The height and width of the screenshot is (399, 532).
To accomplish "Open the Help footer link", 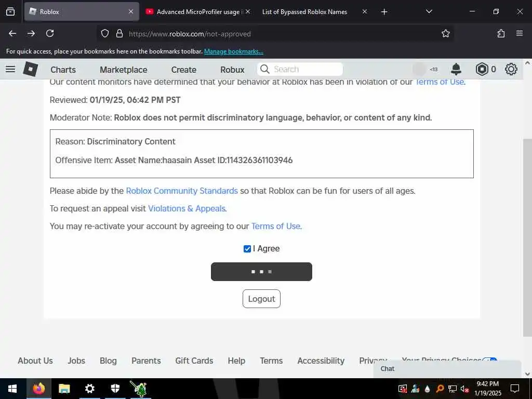I will pyautogui.click(x=236, y=361).
